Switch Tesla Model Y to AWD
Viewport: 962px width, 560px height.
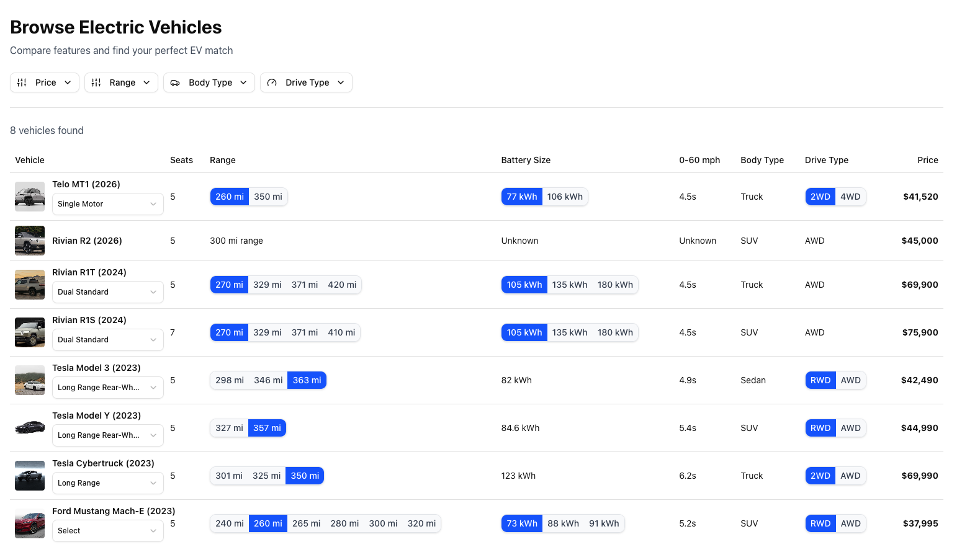pos(850,428)
